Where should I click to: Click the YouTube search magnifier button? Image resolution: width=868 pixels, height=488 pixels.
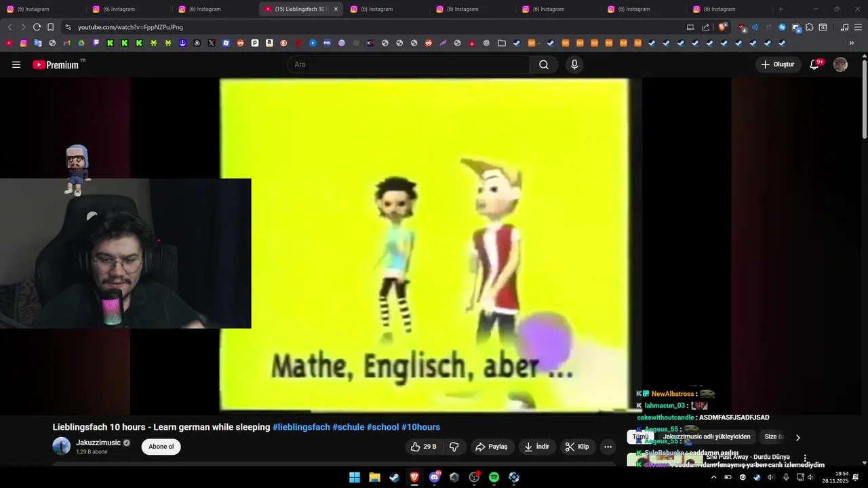pos(544,64)
